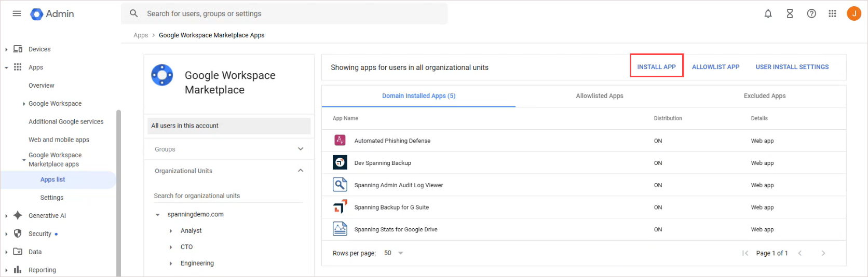Click the search users, groups or settings field
Viewport: 868px width, 277px height.
click(284, 13)
